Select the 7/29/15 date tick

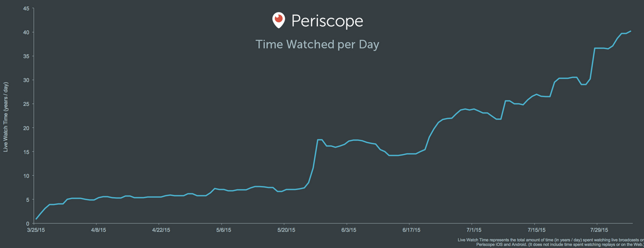tap(599, 230)
